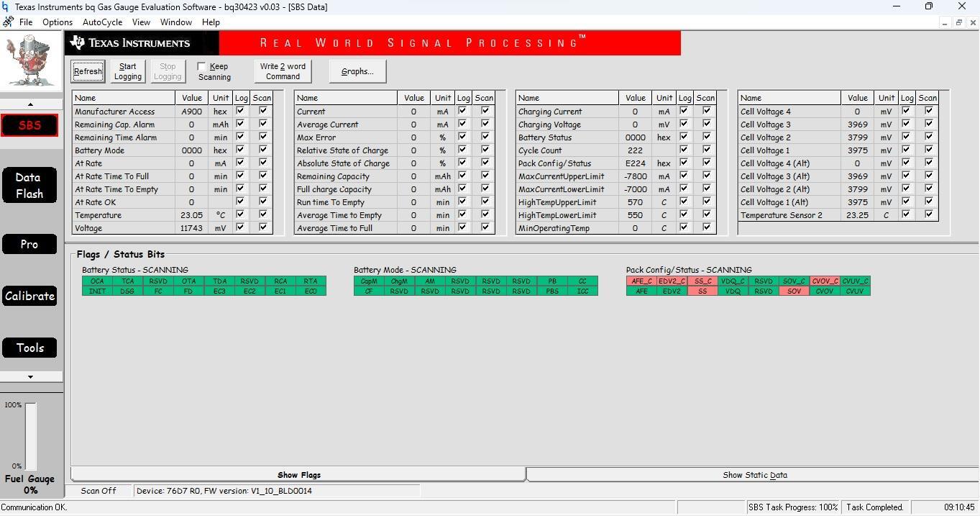
Task: Click the Temperature value 23.05
Action: 191,215
